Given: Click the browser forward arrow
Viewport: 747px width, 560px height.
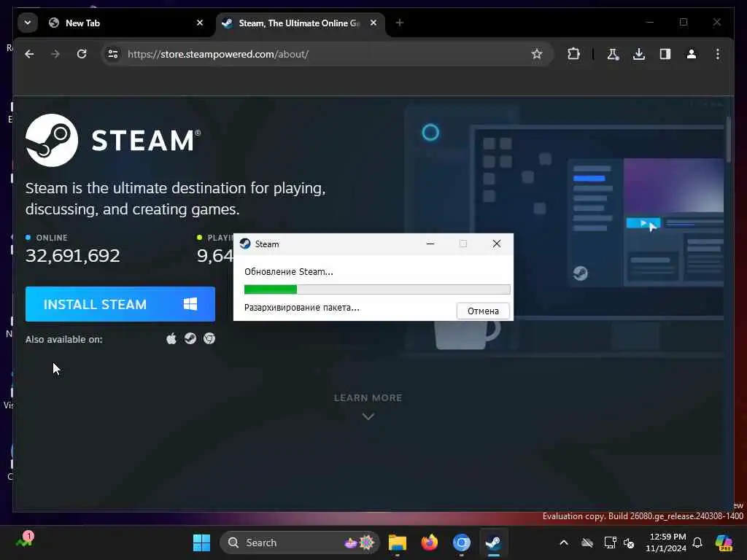Looking at the screenshot, I should tap(55, 54).
